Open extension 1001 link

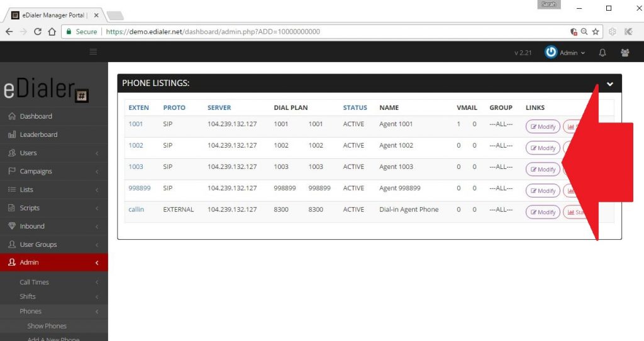[136, 124]
